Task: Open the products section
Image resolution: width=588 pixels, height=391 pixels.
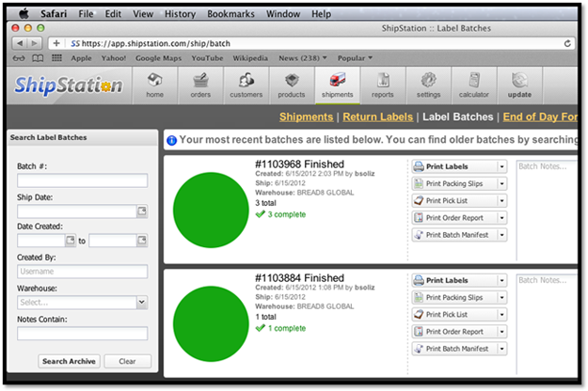Action: click(292, 85)
